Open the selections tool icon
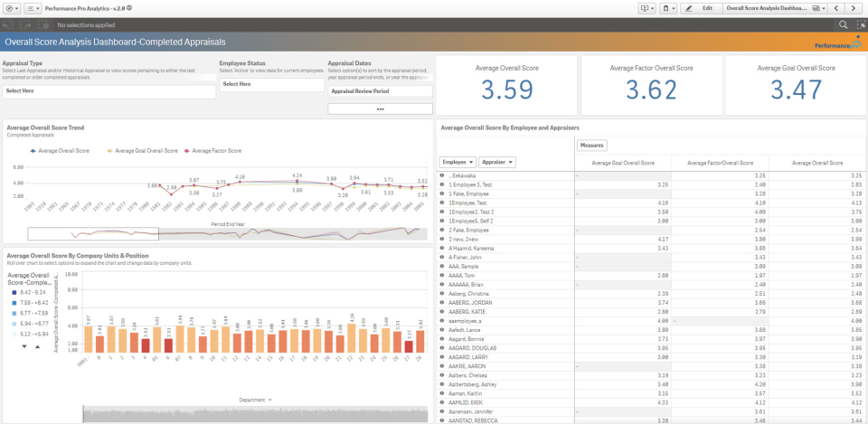This screenshot has width=868, height=424. 859,24
